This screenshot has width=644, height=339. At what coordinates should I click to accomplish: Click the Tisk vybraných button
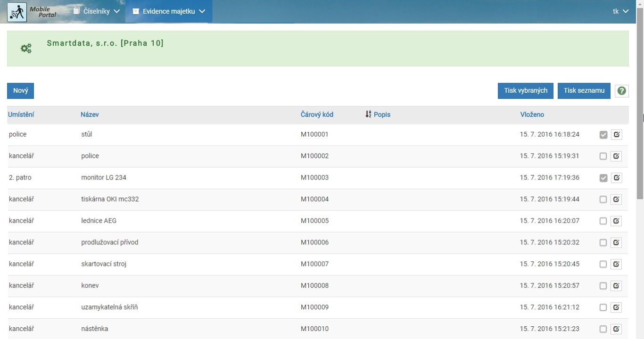(x=526, y=91)
